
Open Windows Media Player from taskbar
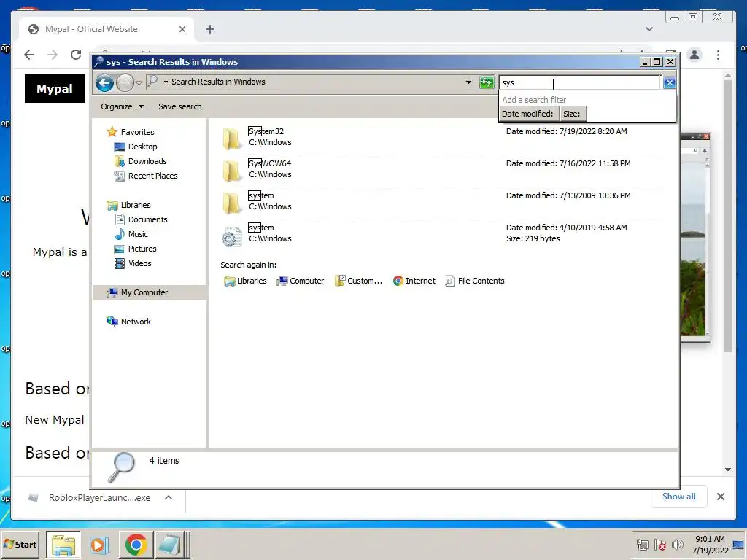[x=99, y=545]
